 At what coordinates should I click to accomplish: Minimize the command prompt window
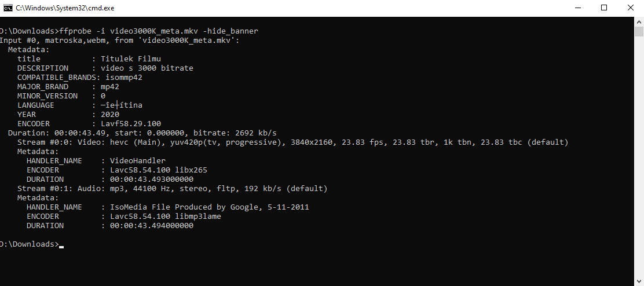coord(577,8)
